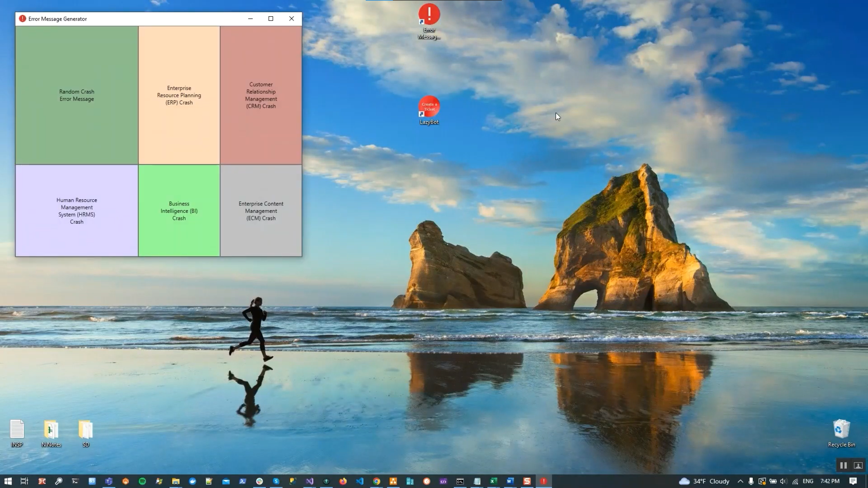Select the Customer Relationship Management (CRM) Crash tile
This screenshot has width=868, height=488.
point(261,95)
